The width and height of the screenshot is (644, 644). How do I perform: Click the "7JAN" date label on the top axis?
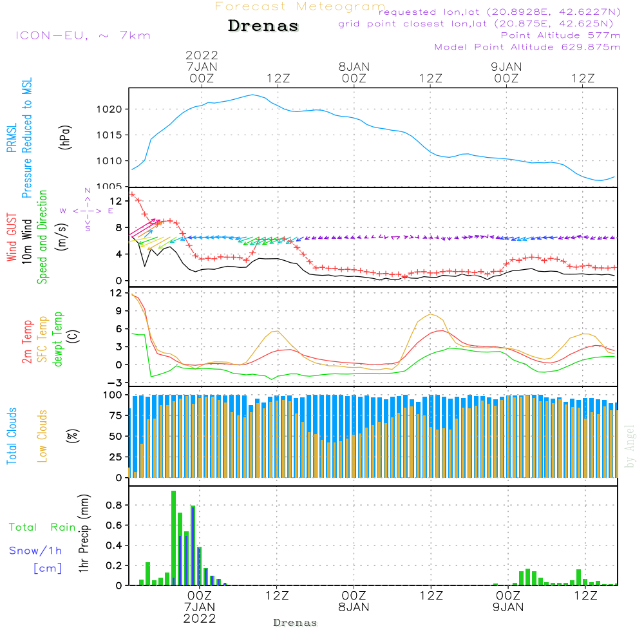point(202,67)
